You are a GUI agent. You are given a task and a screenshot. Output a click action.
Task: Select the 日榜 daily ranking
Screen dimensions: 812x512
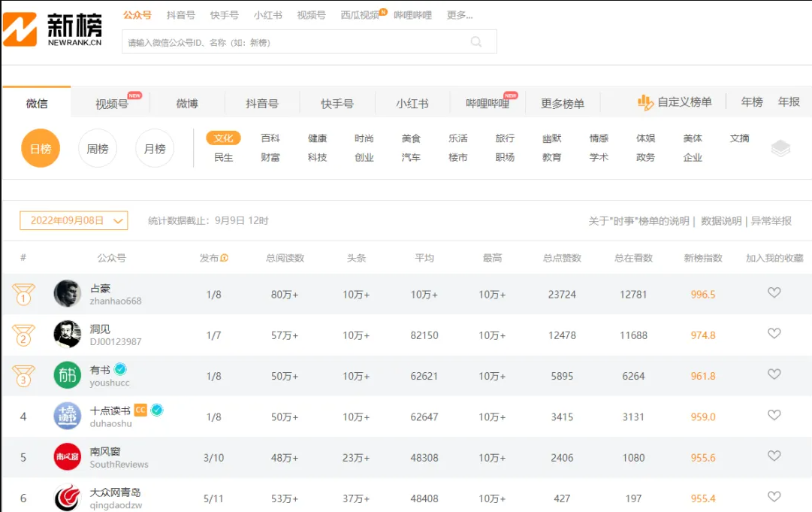tap(41, 148)
